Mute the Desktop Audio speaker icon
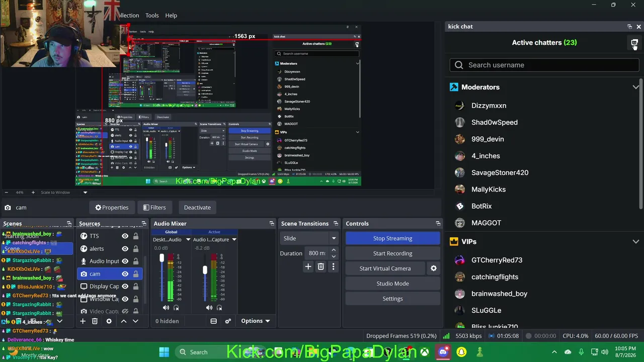Viewport: 644px width, 362px height. 166,308
